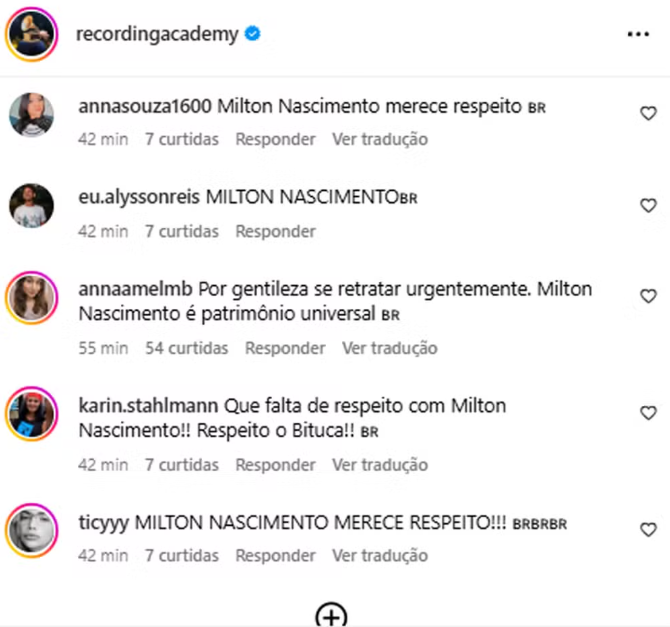The image size is (670, 627).
Task: Show translation of ticyyy's comment
Action: pyautogui.click(x=380, y=556)
